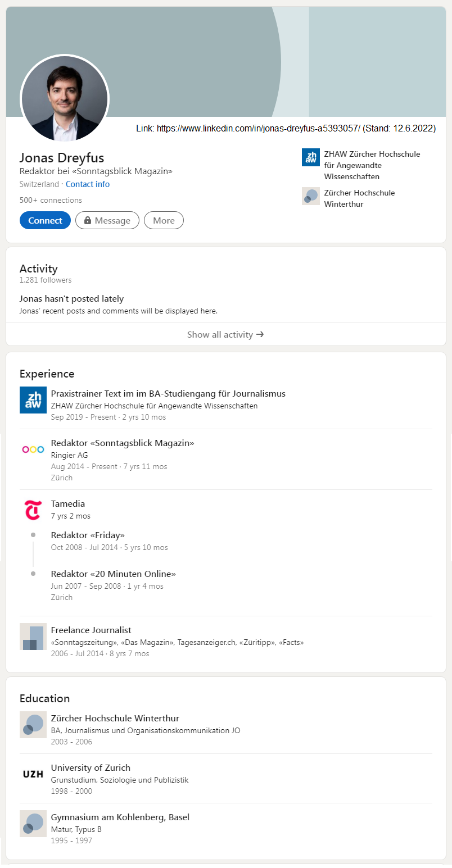The width and height of the screenshot is (452, 868).
Task: Click the ZHAW logo in Experience section
Action: tap(33, 400)
